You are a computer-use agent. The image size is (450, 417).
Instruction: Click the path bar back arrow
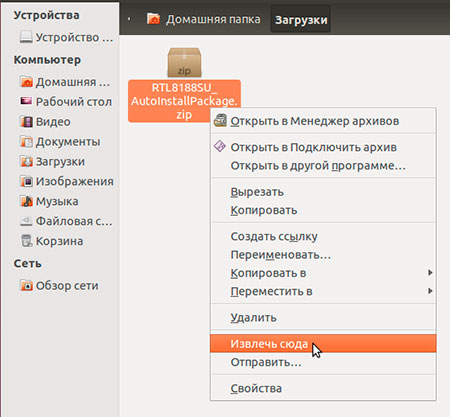point(129,19)
